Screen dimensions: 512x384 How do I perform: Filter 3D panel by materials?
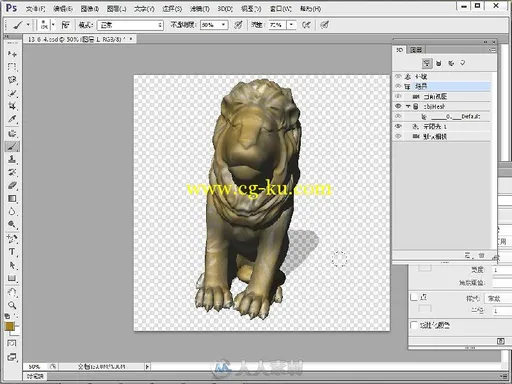click(x=451, y=63)
